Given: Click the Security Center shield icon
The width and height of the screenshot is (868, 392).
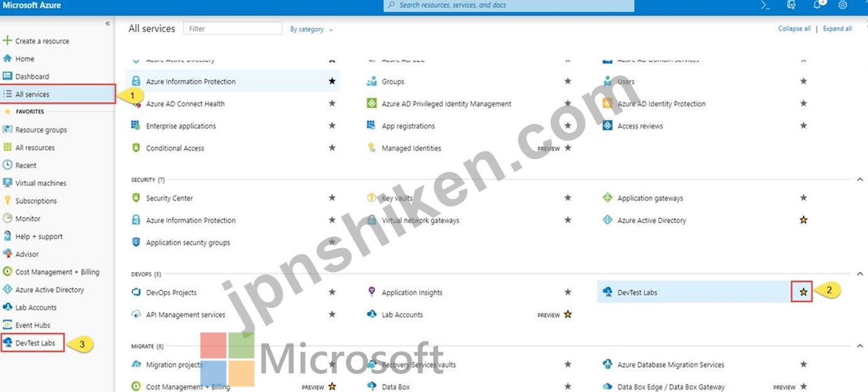Looking at the screenshot, I should tap(136, 198).
